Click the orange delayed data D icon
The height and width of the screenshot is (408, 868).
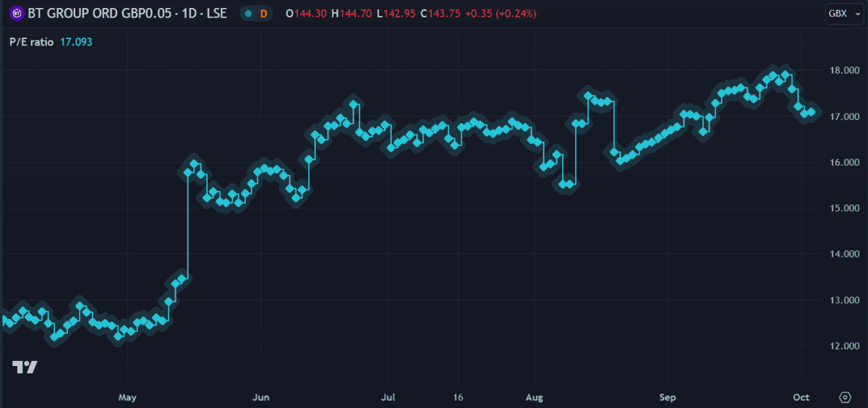[x=263, y=14]
